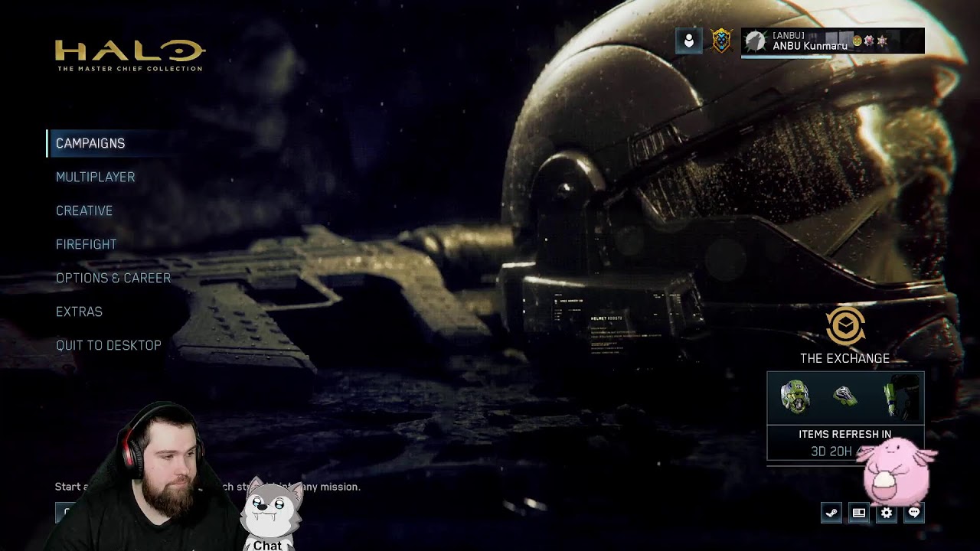Open the ANBU Kunmaru player nameplate
Viewport: 980px width, 551px height.
833,41
